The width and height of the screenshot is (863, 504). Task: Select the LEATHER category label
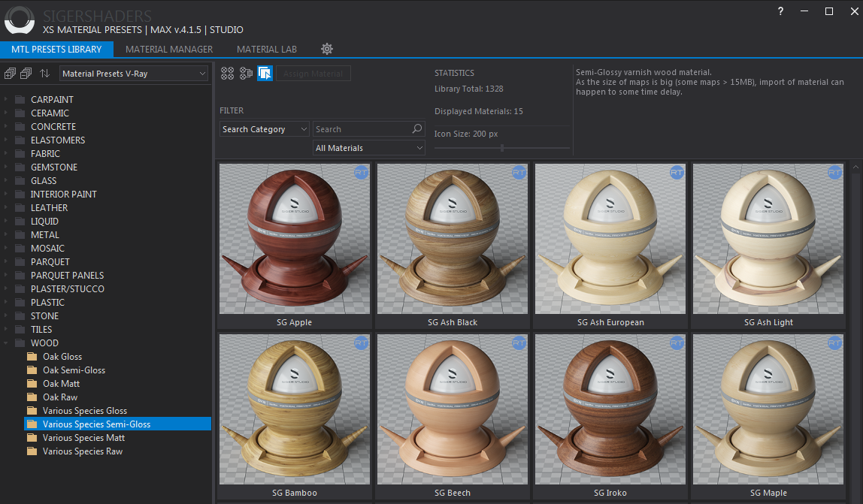click(x=49, y=207)
